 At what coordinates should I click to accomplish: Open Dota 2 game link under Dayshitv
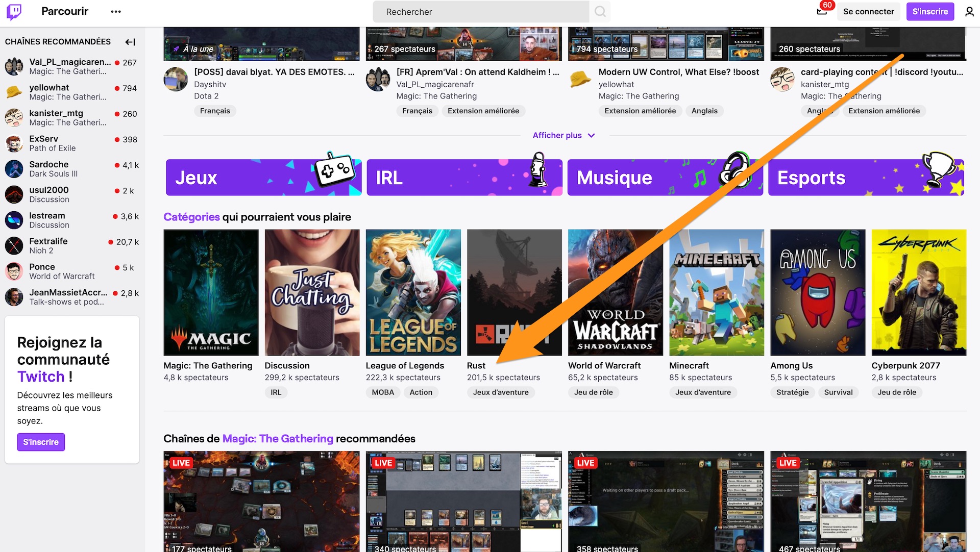point(206,96)
